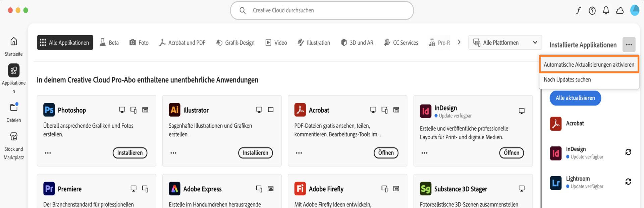644x208 pixels.
Task: Click the Lightroom Lr icon in installed list
Action: tap(556, 183)
